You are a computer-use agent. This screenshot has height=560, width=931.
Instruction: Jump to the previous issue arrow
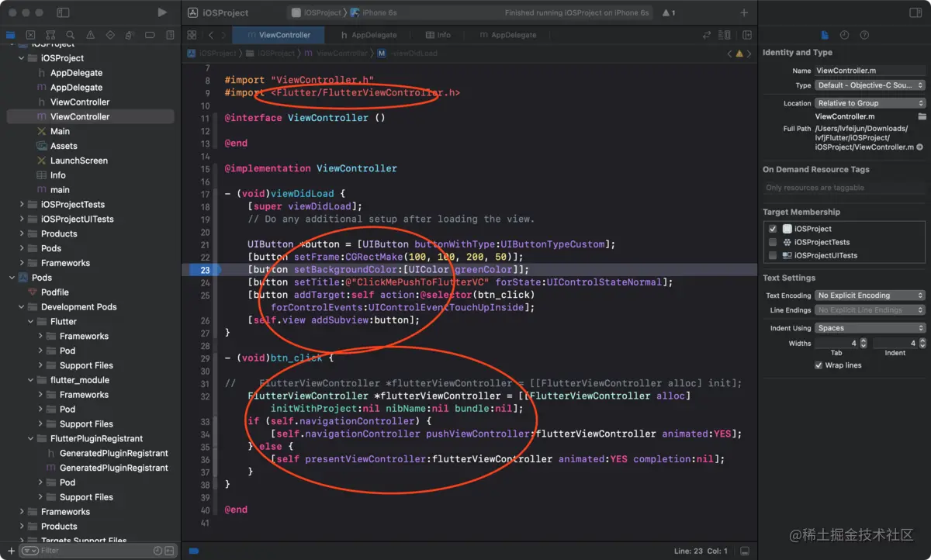729,54
